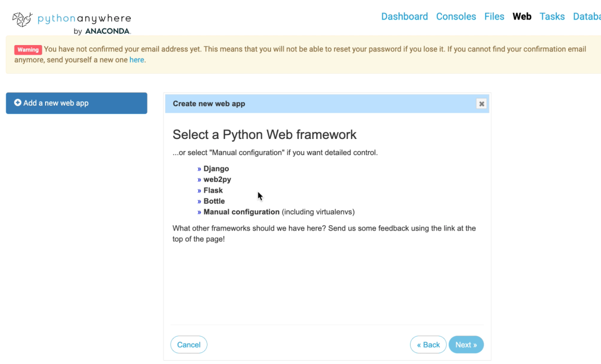Open the Databases section
Image resolution: width=601 pixels, height=364 pixels.
589,16
